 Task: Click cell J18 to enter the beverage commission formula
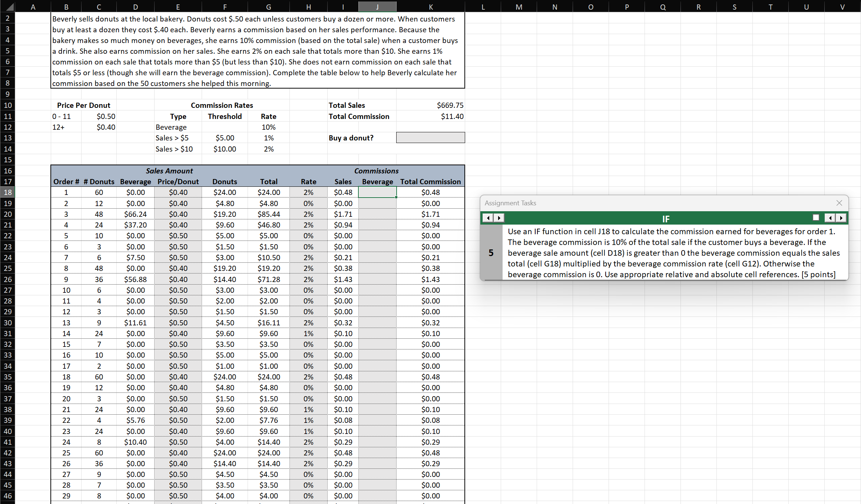pyautogui.click(x=377, y=192)
